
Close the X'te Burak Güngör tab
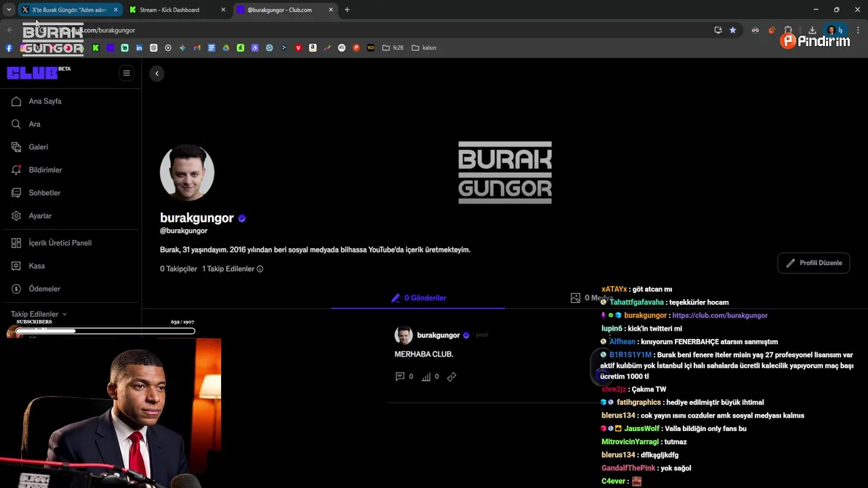click(x=115, y=9)
